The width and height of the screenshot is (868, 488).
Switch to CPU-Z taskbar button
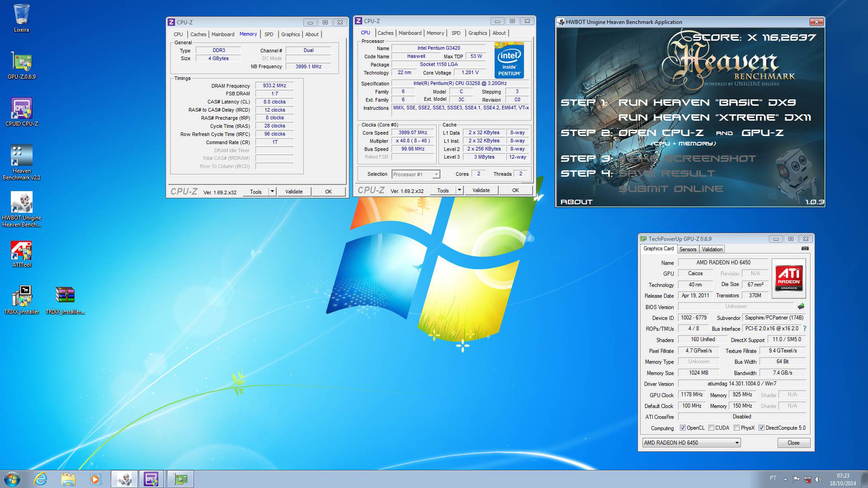151,479
